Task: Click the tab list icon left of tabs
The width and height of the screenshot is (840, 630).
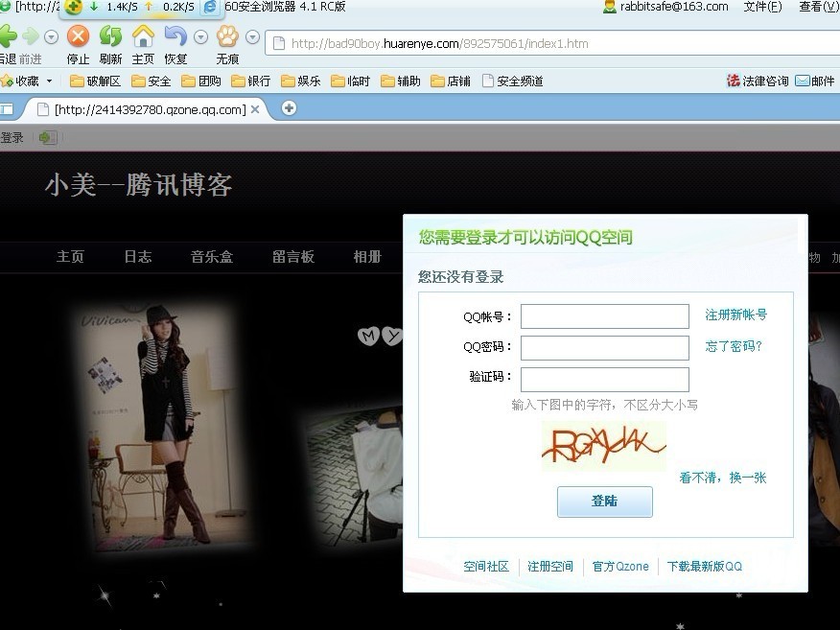Action: tap(7, 109)
